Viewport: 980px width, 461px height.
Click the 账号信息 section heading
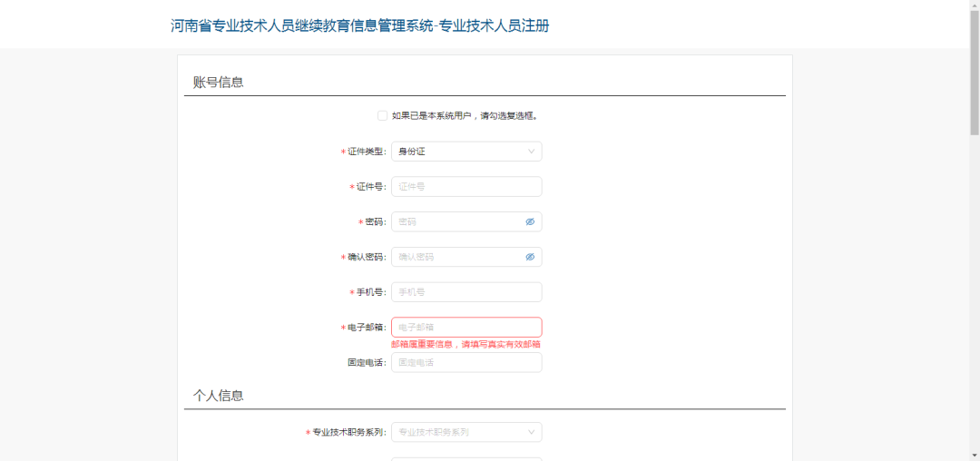coord(218,82)
